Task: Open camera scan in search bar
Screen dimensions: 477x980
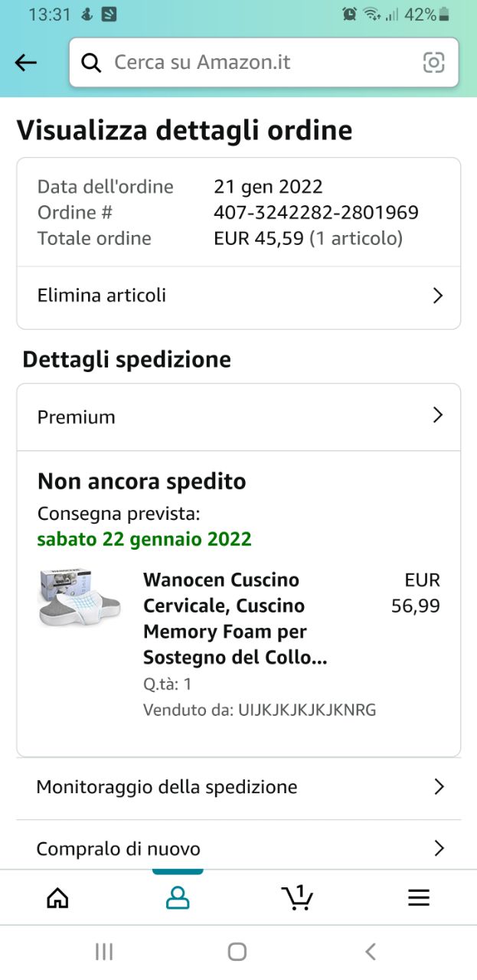Action: [433, 63]
